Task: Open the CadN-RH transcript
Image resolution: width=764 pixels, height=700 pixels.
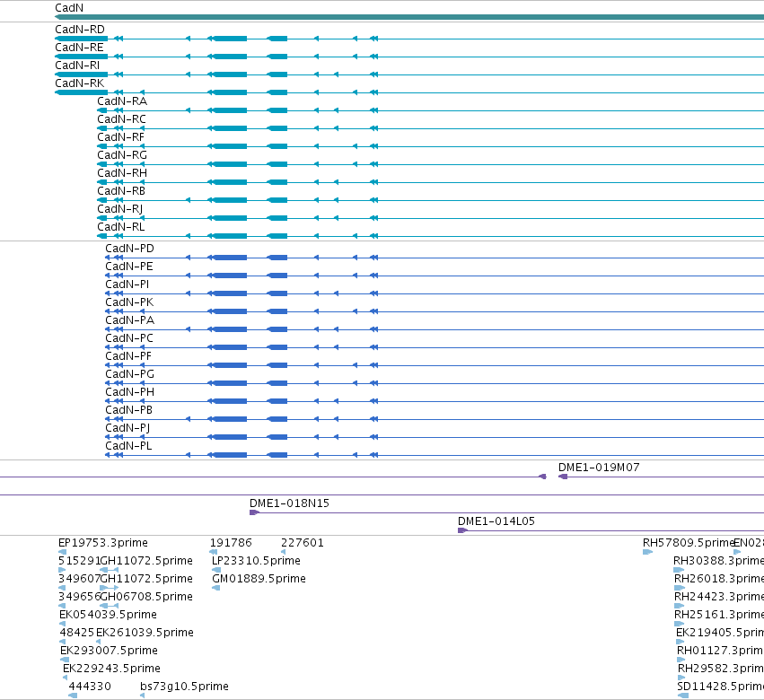Action: [x=122, y=173]
